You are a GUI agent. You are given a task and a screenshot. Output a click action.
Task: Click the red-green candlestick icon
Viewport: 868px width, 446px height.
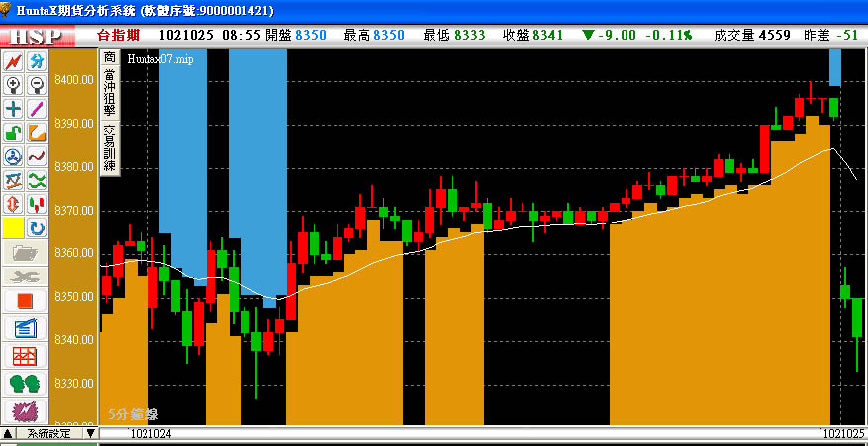(37, 204)
